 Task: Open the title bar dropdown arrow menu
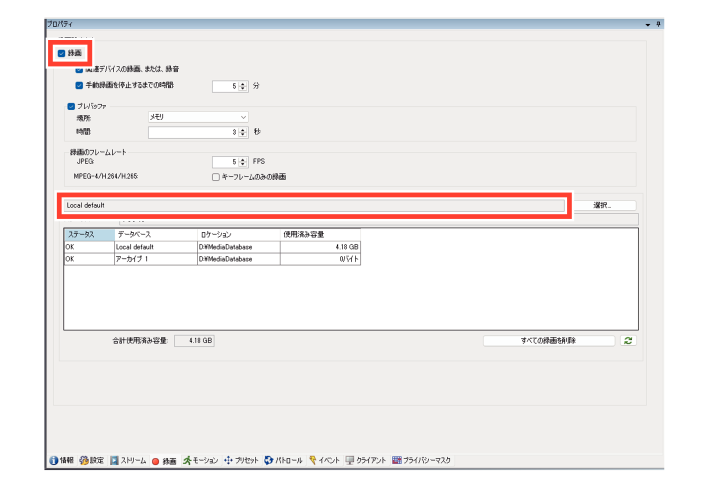[x=647, y=24]
